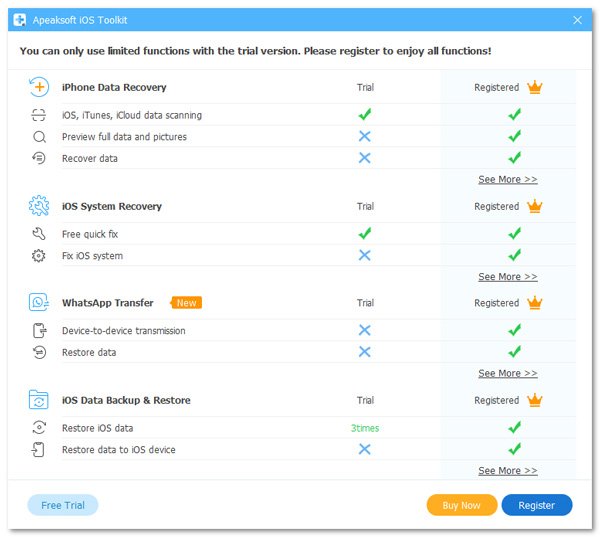Click the trial X mark for Device-to-device transmission
The height and width of the screenshot is (537, 600).
pos(365,330)
